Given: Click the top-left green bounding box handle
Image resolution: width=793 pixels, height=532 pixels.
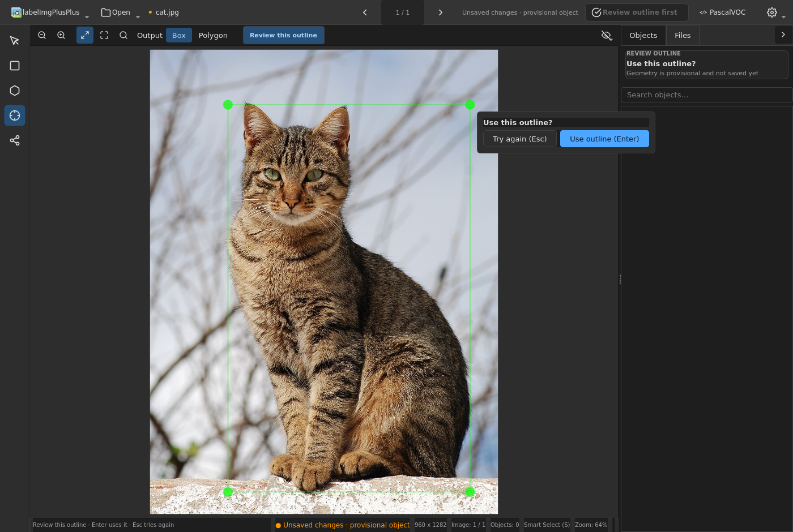Looking at the screenshot, I should coord(228,105).
